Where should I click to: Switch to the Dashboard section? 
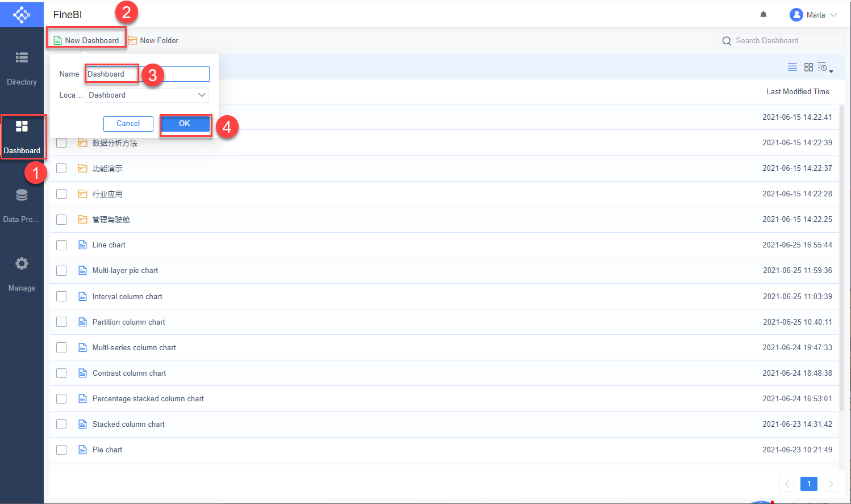pos(22,136)
